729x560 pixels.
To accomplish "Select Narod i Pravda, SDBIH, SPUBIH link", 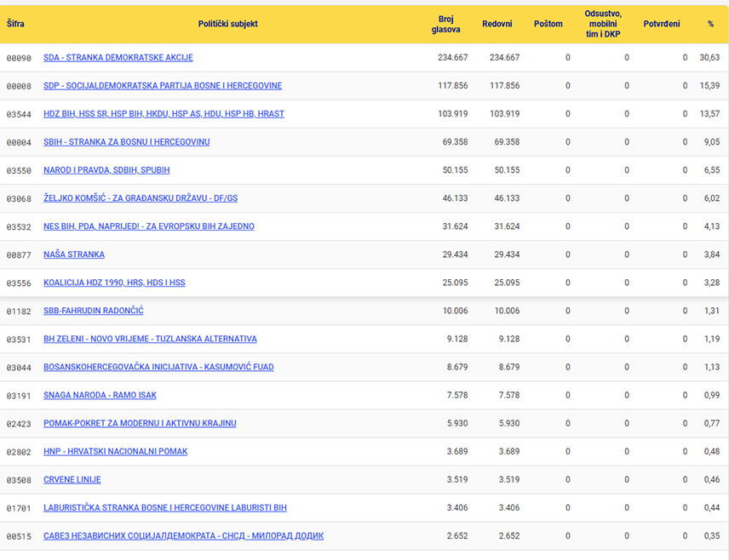I will [106, 170].
